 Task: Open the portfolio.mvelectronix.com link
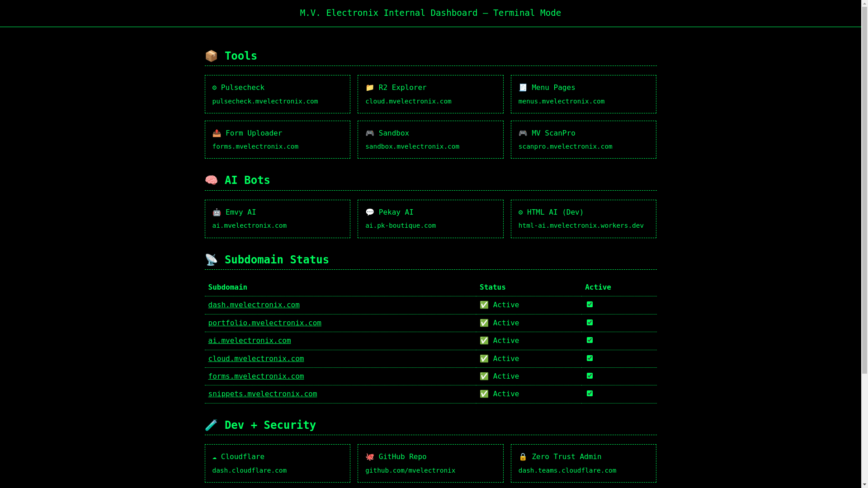tap(264, 323)
